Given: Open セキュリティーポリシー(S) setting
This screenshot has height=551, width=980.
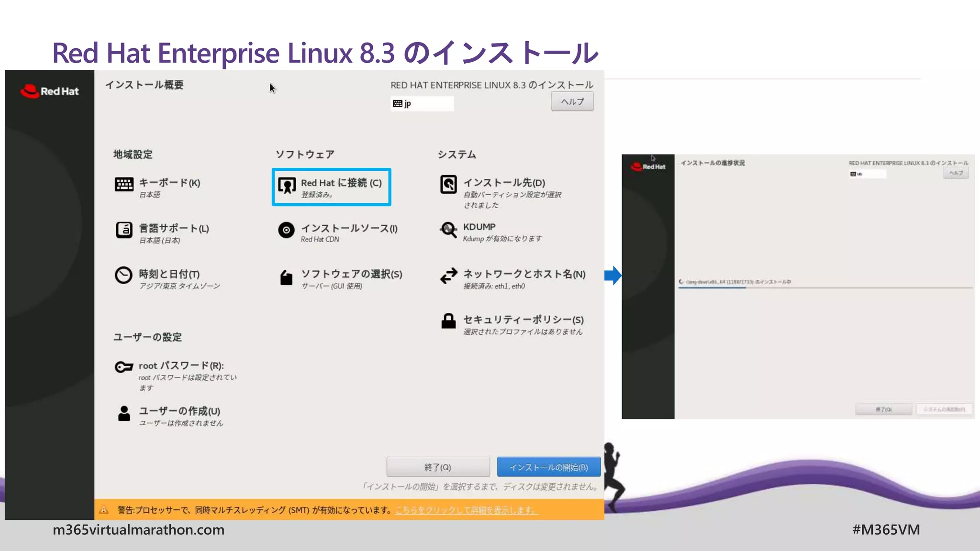Looking at the screenshot, I should click(x=523, y=320).
